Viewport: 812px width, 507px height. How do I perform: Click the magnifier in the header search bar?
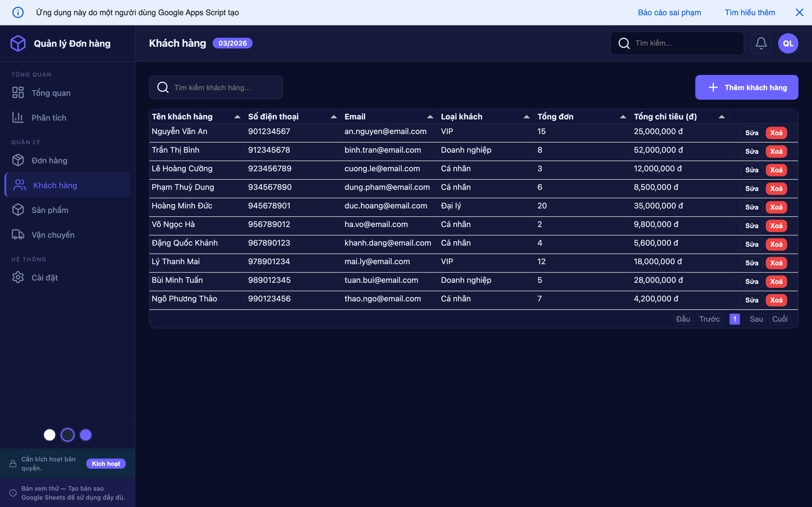[625, 43]
